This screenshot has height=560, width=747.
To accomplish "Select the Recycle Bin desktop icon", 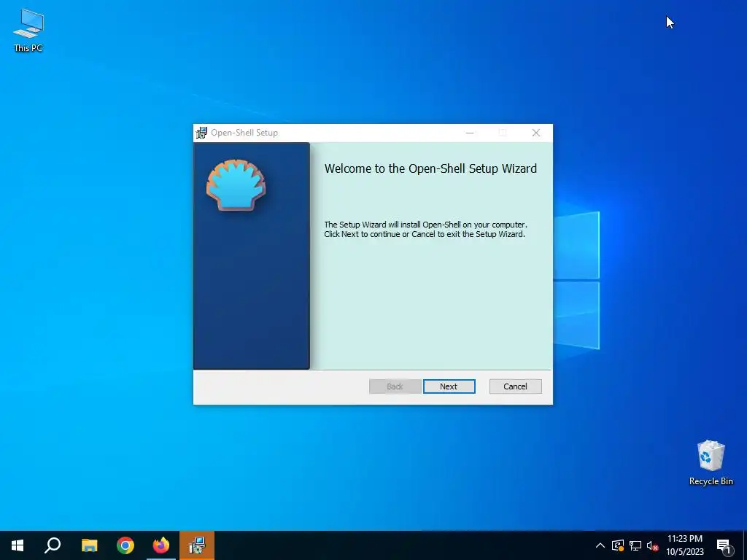I will click(x=711, y=462).
